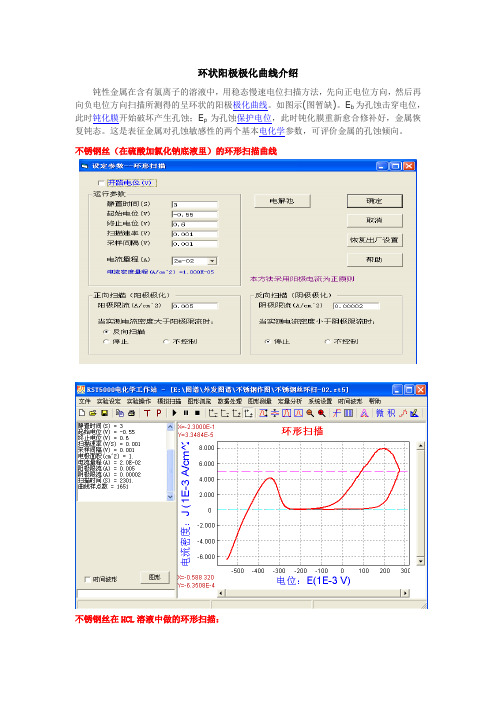Open the 实验操作 menu
The image size is (496, 702).
(x=139, y=401)
